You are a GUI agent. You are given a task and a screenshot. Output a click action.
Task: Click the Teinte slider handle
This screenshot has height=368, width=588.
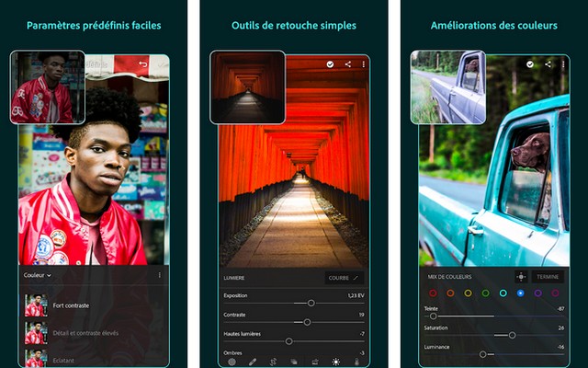[433, 316]
